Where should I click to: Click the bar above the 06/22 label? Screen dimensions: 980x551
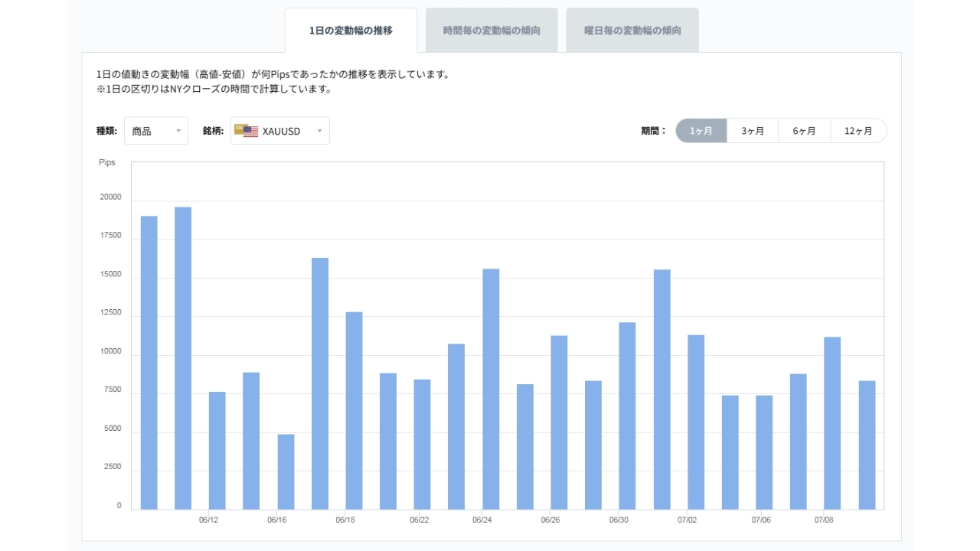pos(423,445)
